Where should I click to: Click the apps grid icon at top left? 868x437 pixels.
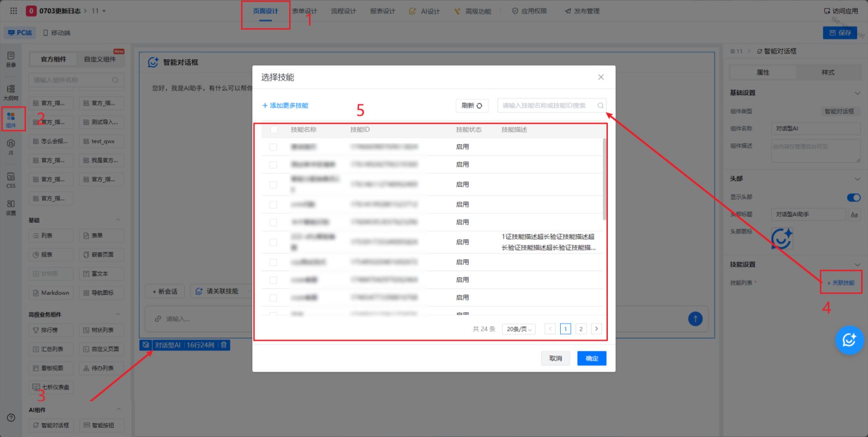14,11
